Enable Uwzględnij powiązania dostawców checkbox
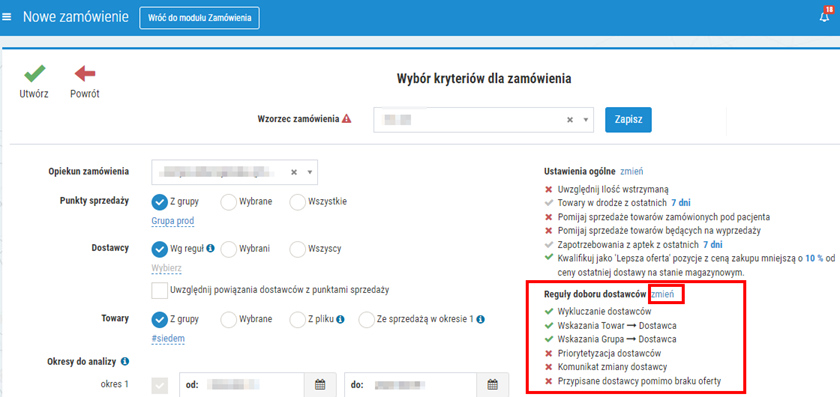 (160, 290)
